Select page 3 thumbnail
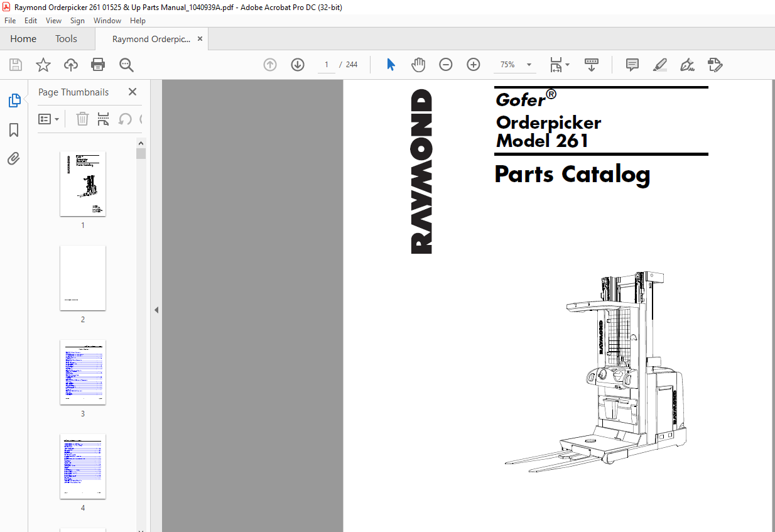Screen dimensions: 775x532 [x=83, y=372]
